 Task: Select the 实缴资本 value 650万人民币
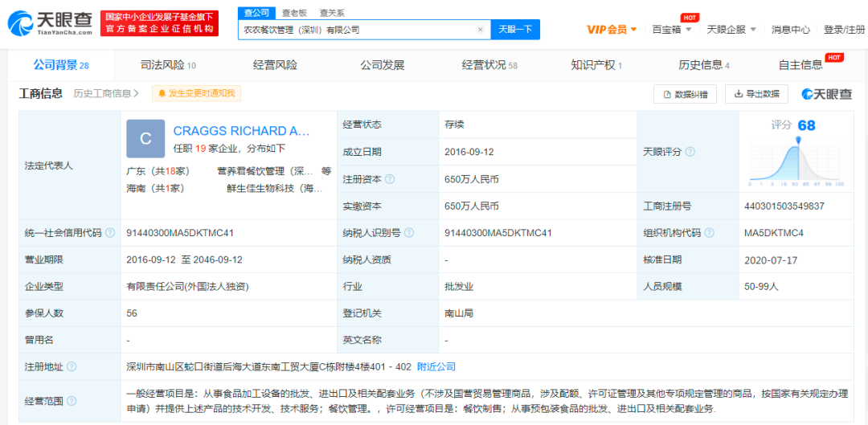coord(472,206)
